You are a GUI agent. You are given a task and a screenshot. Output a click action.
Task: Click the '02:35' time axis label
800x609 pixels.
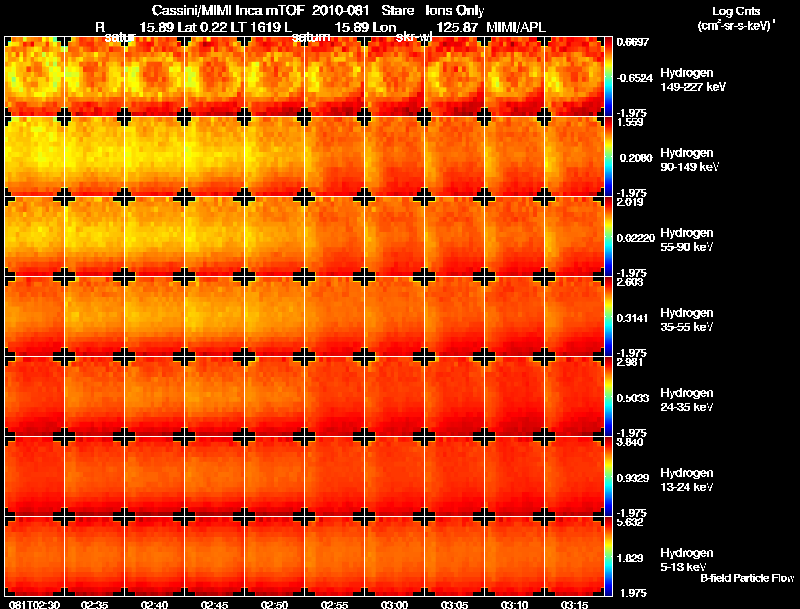coord(94,605)
